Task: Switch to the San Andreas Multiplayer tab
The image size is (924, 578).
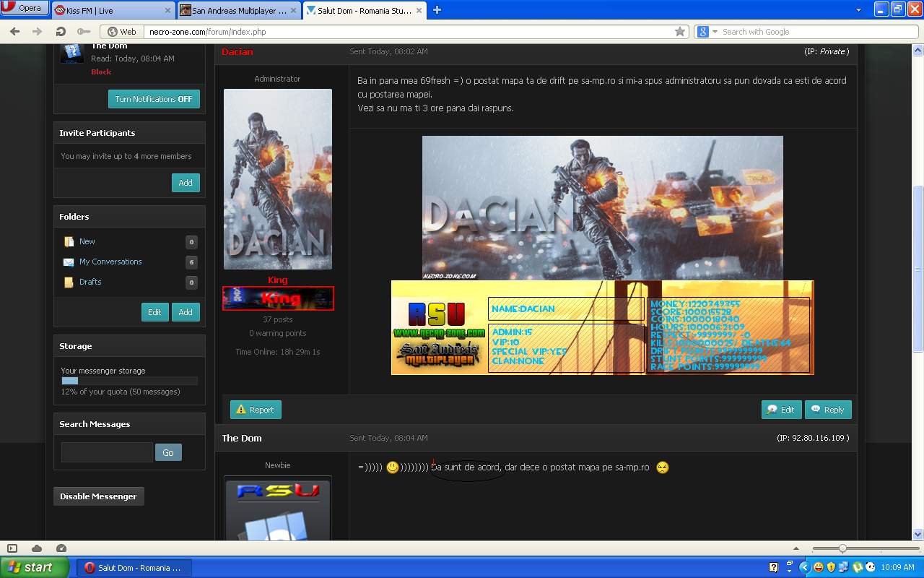Action: pyautogui.click(x=238, y=10)
